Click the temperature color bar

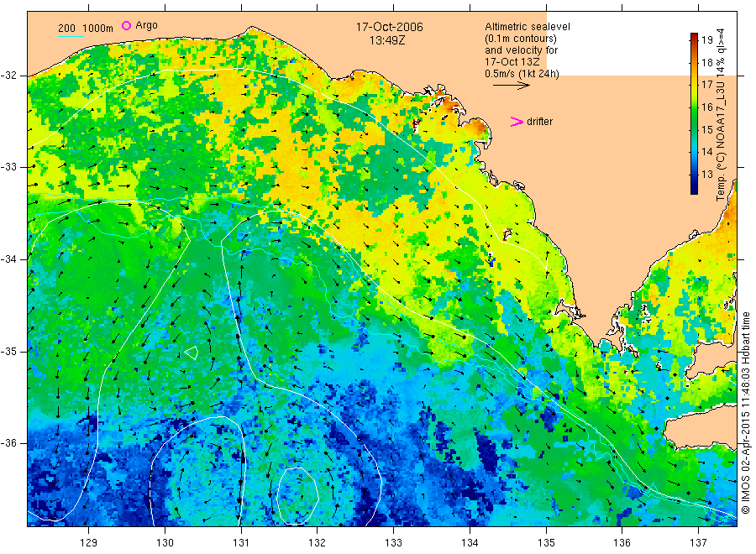(x=694, y=113)
